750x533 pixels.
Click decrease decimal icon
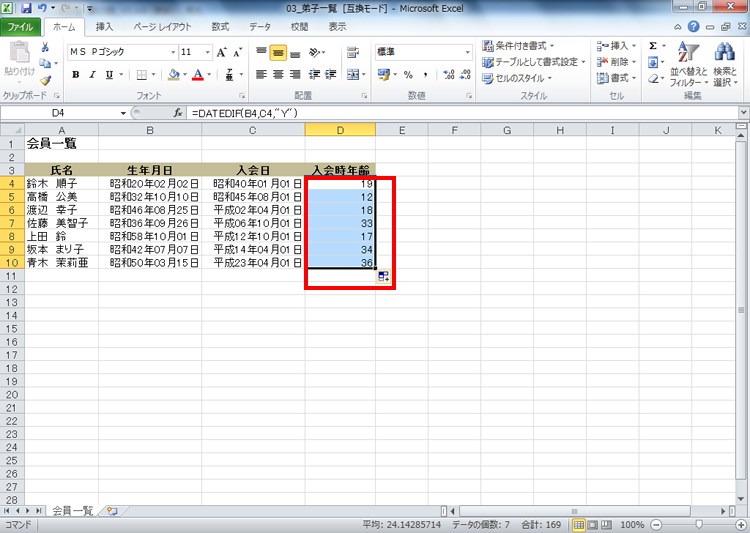click(465, 75)
